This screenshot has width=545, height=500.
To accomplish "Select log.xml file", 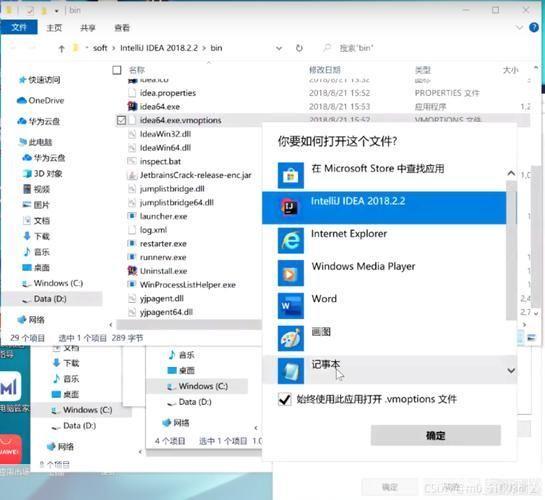I will point(153,230).
